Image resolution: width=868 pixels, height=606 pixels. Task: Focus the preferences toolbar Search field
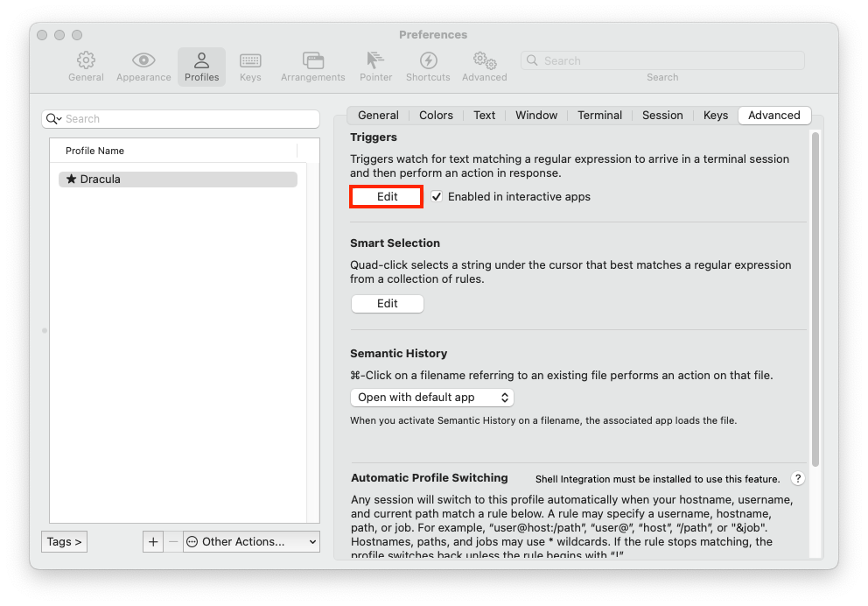(662, 60)
